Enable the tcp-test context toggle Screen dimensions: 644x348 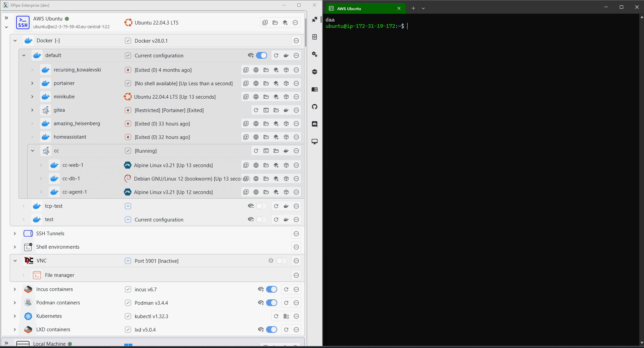tap(261, 206)
